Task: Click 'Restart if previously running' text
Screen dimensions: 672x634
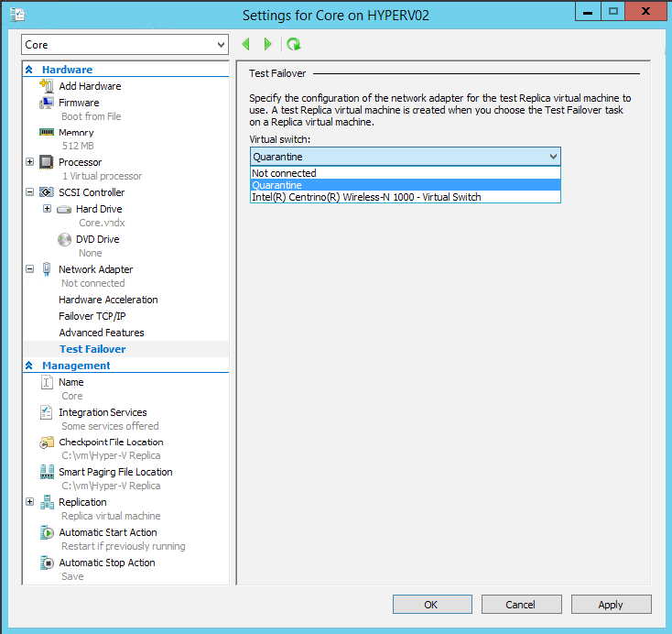Action: coord(124,546)
